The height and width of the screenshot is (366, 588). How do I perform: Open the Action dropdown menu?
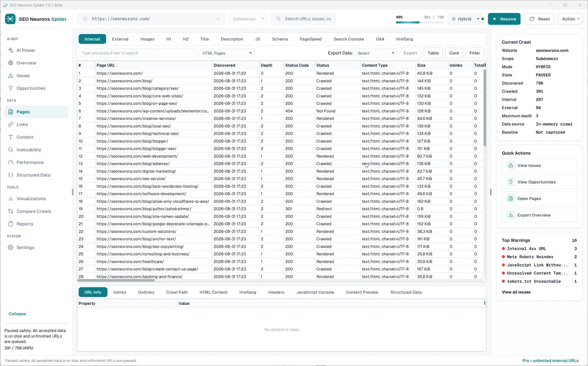(x=570, y=19)
